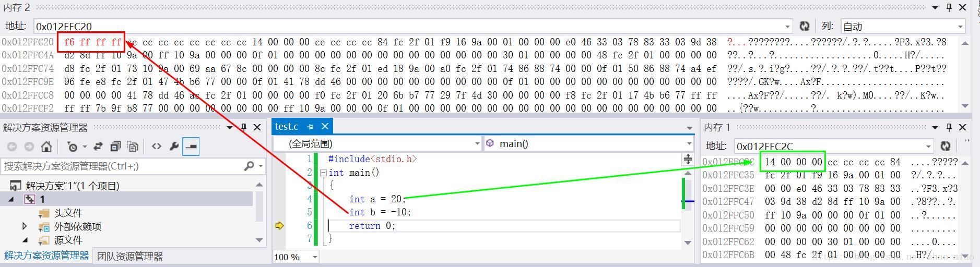Screen dimensions: 980x267
Task: Click the search magnifier icon in Solution Explorer
Action: 249,166
